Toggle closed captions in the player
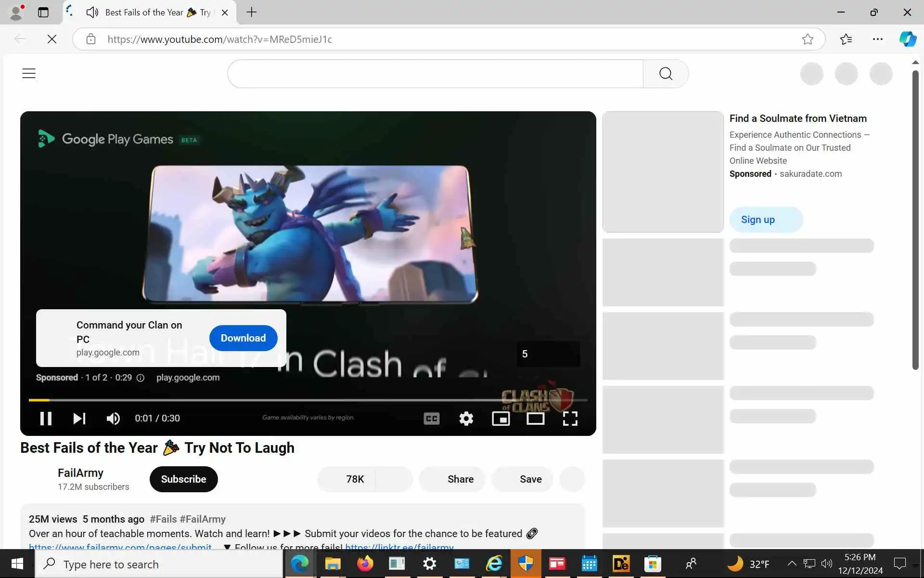 coord(432,418)
